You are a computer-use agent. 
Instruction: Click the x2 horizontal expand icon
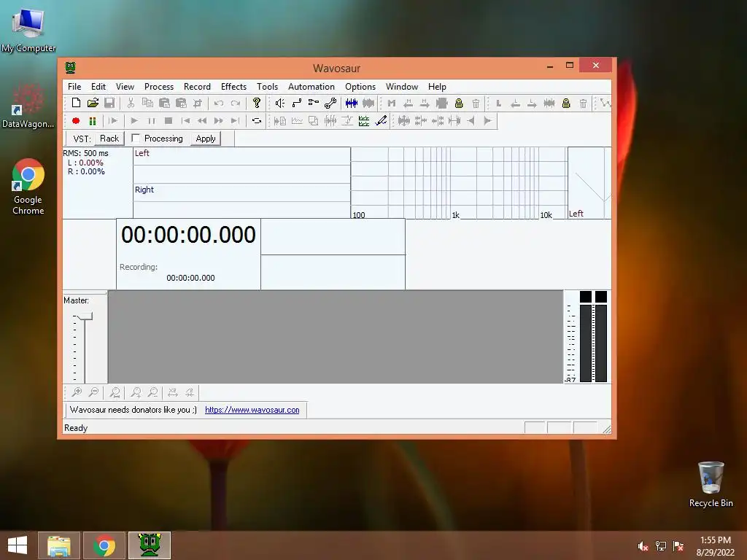point(173,392)
